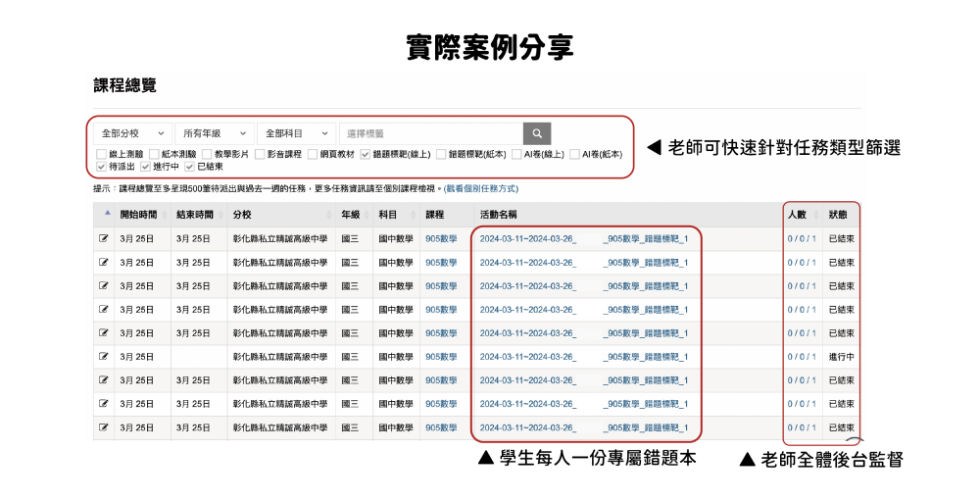Open the edit icon of the 進行中 row
The image size is (980, 500).
(x=104, y=357)
